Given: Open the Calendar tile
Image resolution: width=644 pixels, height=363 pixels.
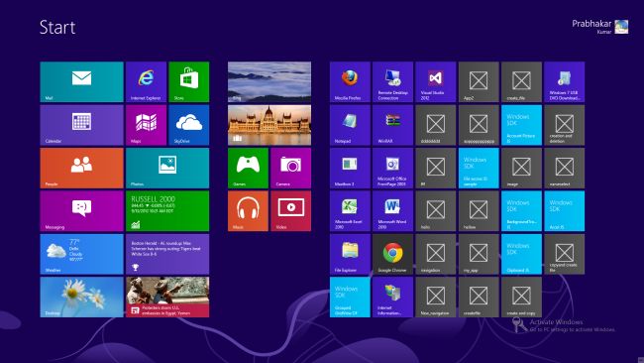Looking at the screenshot, I should [x=81, y=125].
